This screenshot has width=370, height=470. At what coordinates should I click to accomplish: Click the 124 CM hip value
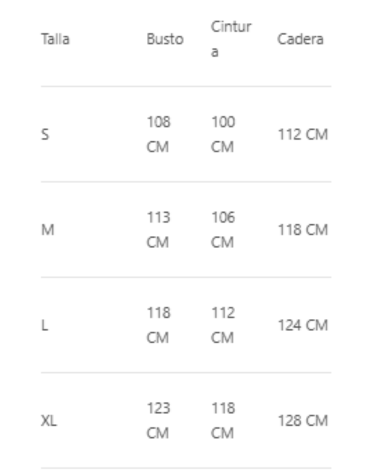pos(303,325)
